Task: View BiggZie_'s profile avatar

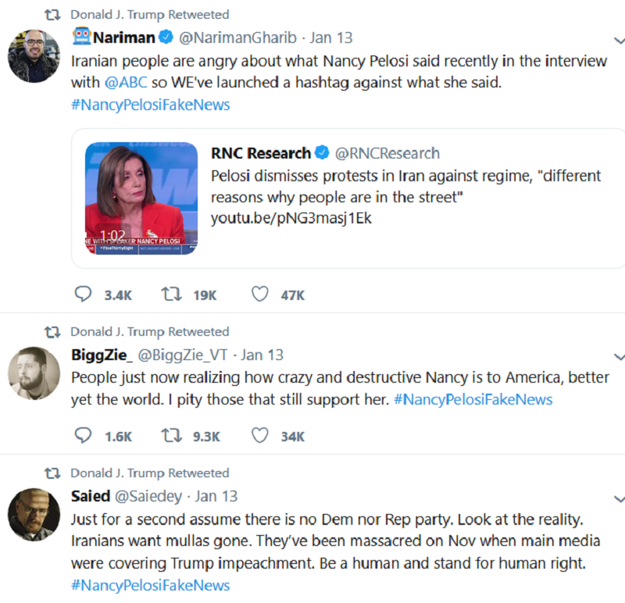Action: 33,374
